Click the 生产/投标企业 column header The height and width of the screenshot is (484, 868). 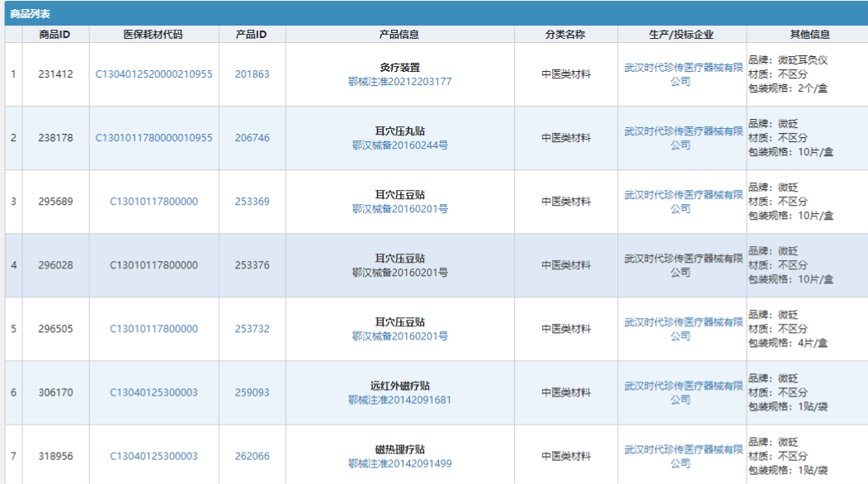682,35
